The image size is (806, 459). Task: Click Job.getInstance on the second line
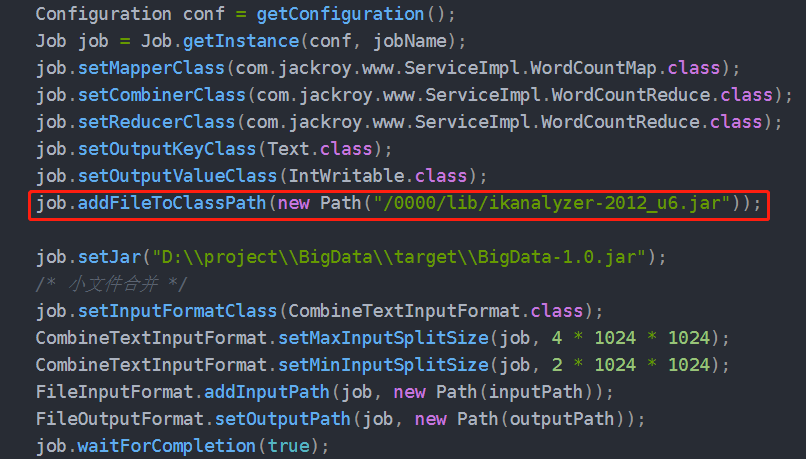pos(220,41)
